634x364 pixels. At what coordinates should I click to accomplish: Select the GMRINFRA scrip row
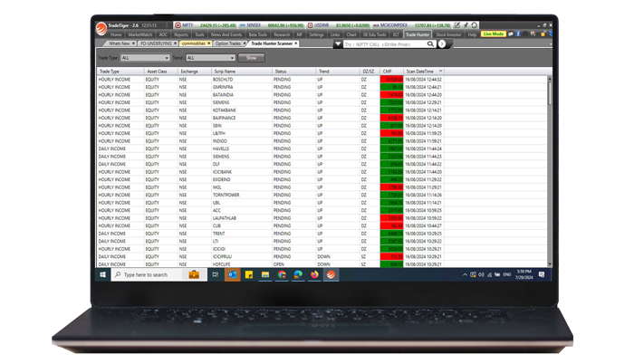322,87
